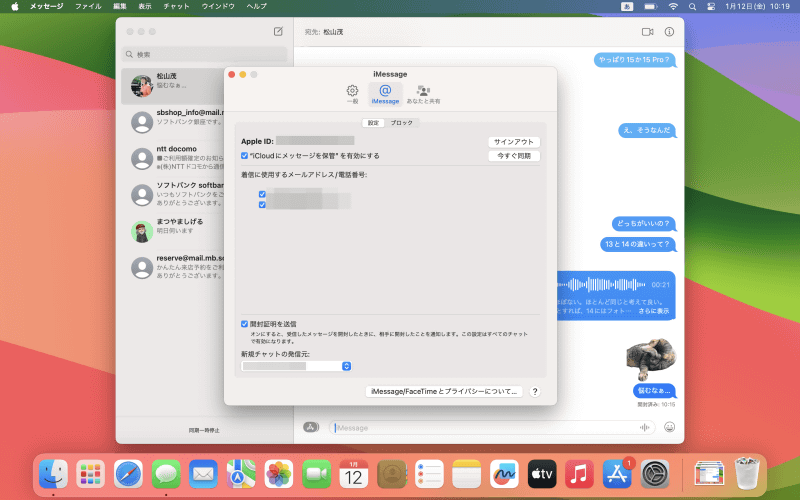The image size is (800, 500).
Task: Click the 今すぐ同期 button
Action: pos(514,156)
